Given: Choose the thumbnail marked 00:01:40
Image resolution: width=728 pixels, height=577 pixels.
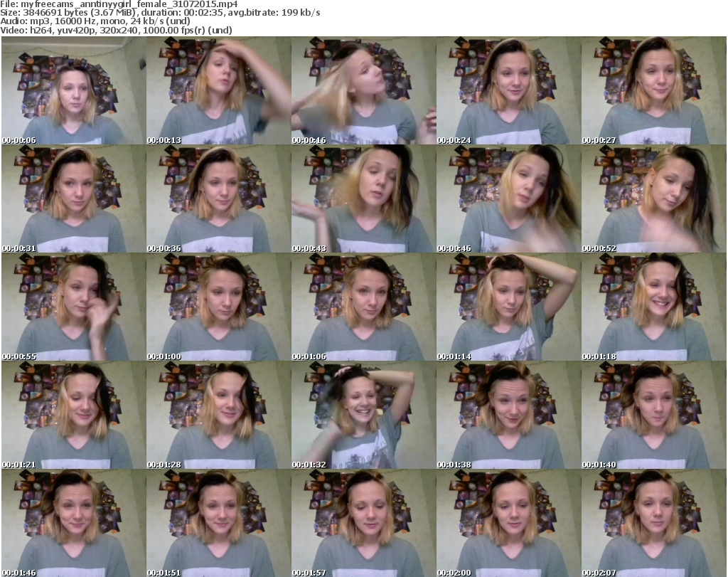Looking at the screenshot, I should pyautogui.click(x=654, y=415).
